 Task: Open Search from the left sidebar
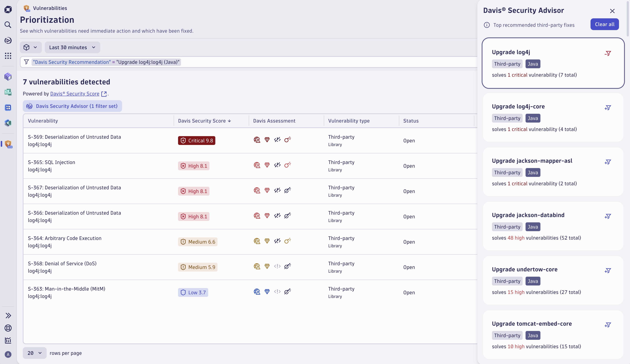(8, 25)
